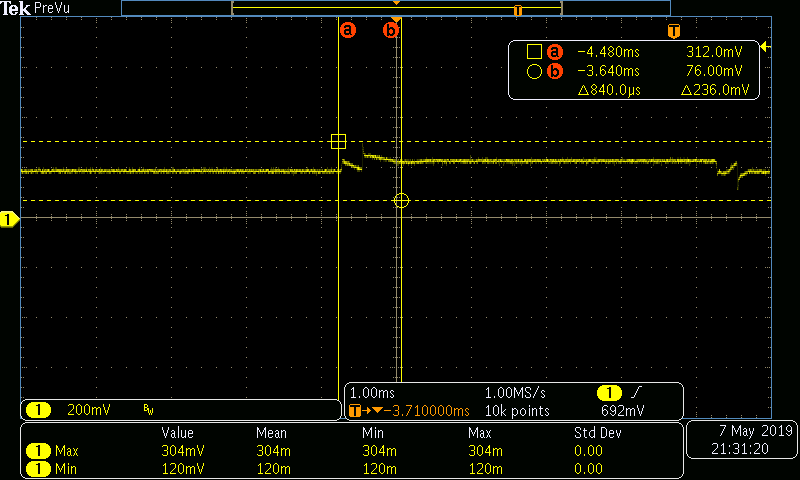
Task: Click the bandwidth limit Bw icon
Action: click(148, 409)
